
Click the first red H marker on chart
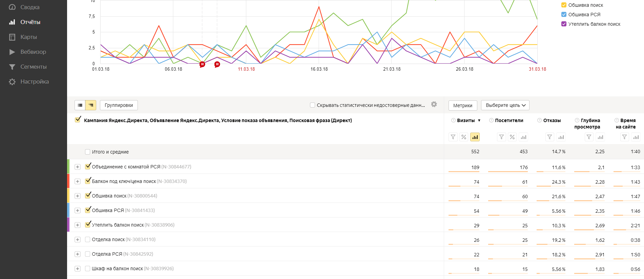coord(202,64)
